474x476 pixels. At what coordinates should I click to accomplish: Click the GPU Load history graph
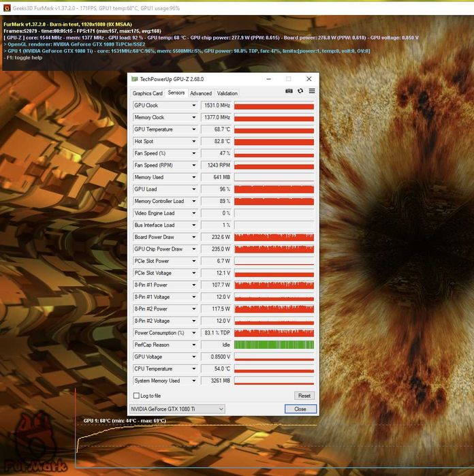coord(274,189)
